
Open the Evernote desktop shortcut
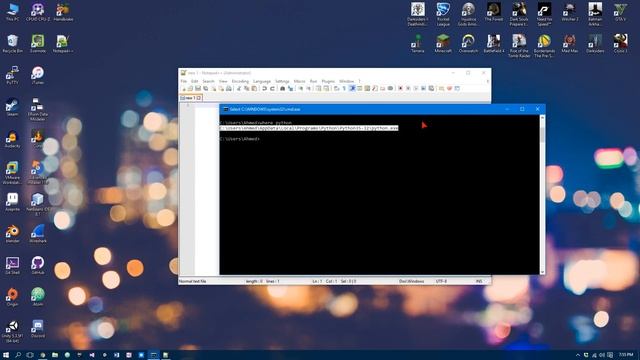[x=38, y=44]
